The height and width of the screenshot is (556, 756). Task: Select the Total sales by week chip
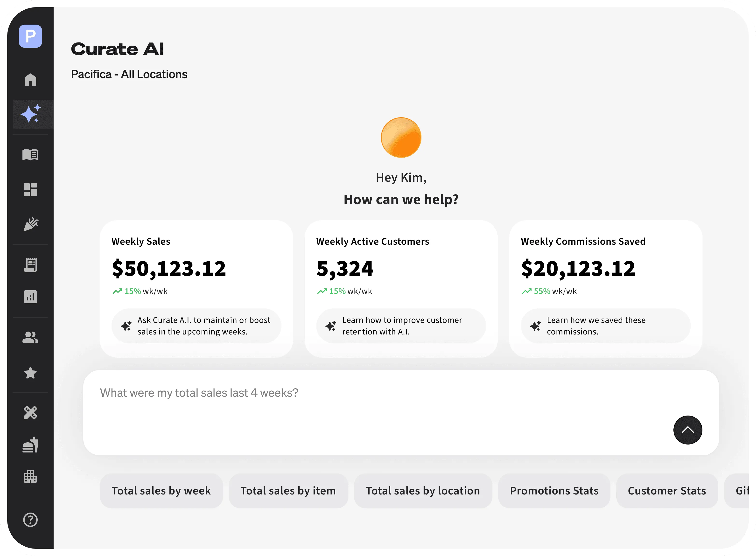pos(161,491)
